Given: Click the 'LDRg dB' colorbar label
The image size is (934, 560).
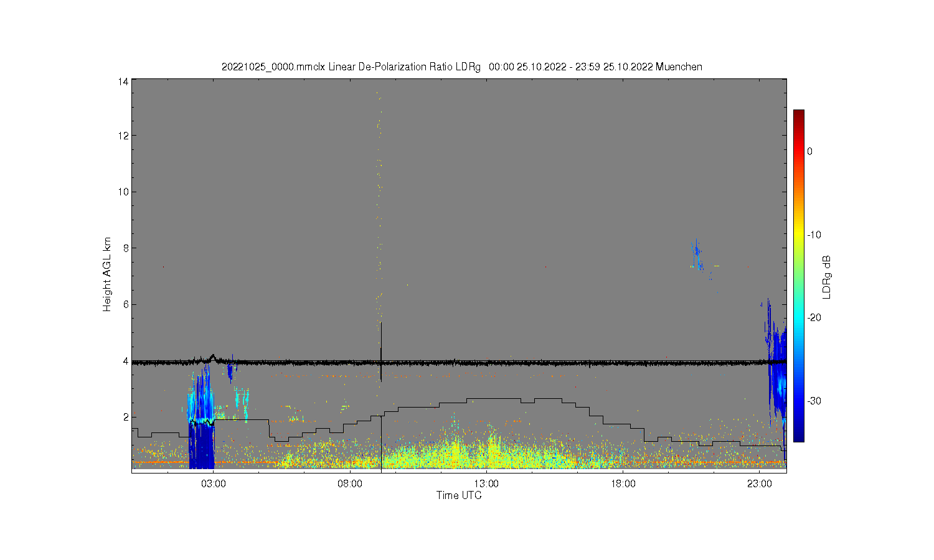Looking at the screenshot, I should click(827, 277).
